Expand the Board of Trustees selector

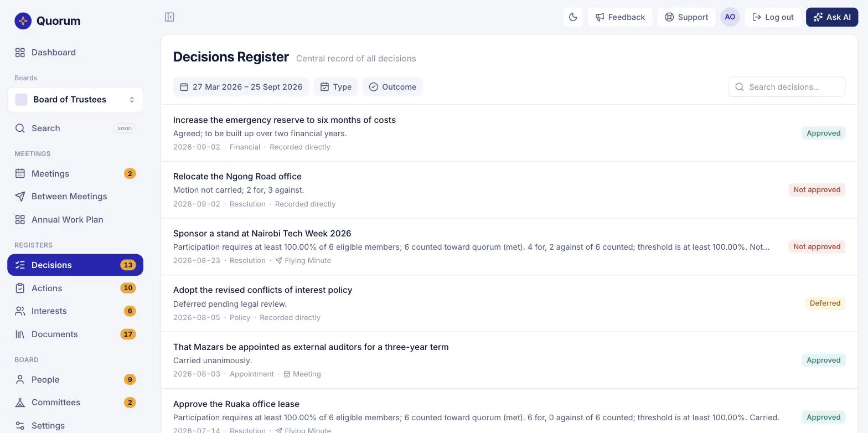(75, 100)
